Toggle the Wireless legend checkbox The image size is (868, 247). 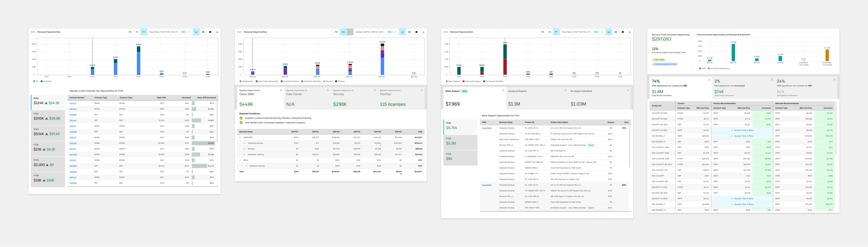[x=336, y=81]
